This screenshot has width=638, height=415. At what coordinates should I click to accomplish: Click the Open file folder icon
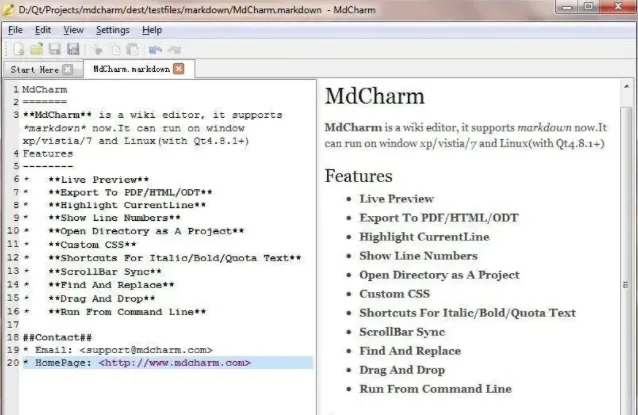(x=37, y=49)
